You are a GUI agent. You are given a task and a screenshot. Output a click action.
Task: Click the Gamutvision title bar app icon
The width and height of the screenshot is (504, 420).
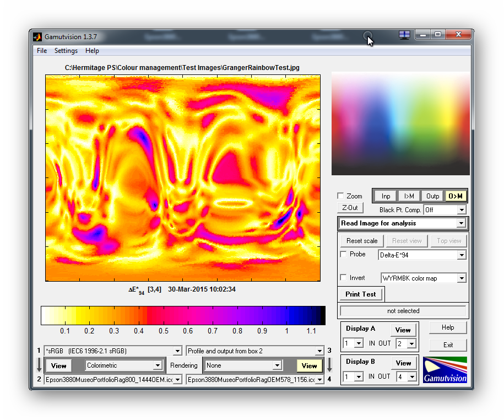point(37,37)
